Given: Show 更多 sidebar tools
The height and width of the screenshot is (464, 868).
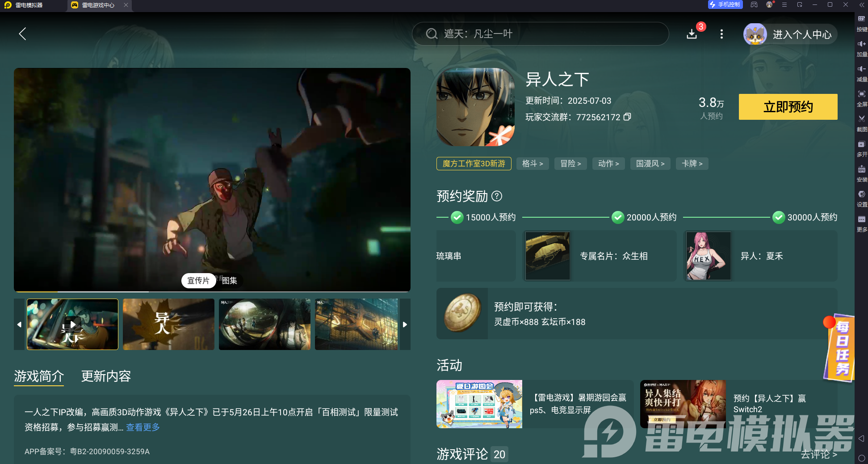Looking at the screenshot, I should [x=862, y=224].
